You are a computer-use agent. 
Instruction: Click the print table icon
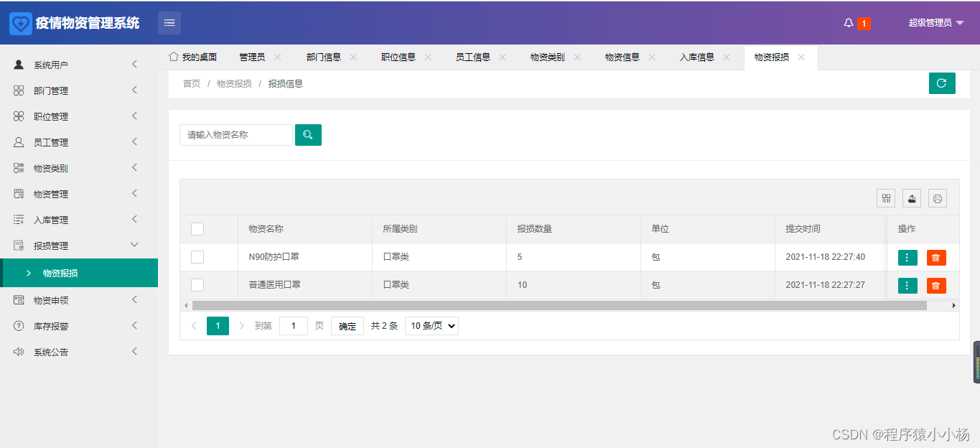(x=938, y=198)
